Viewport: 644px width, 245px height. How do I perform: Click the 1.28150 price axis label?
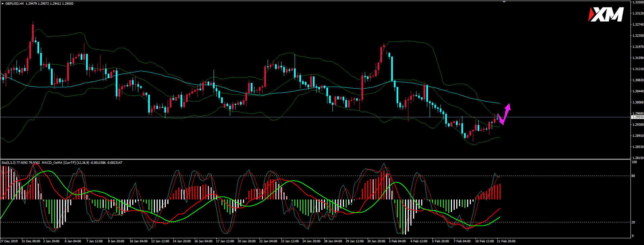click(637, 158)
